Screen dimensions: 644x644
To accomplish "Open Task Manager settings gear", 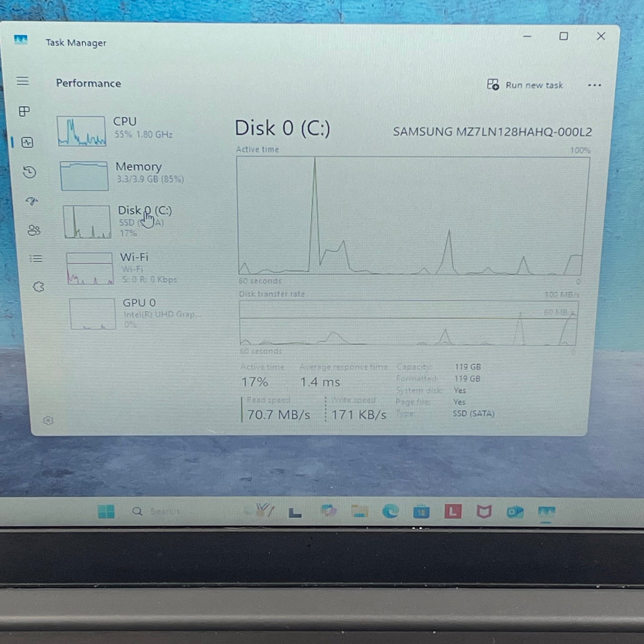I will coord(48,420).
